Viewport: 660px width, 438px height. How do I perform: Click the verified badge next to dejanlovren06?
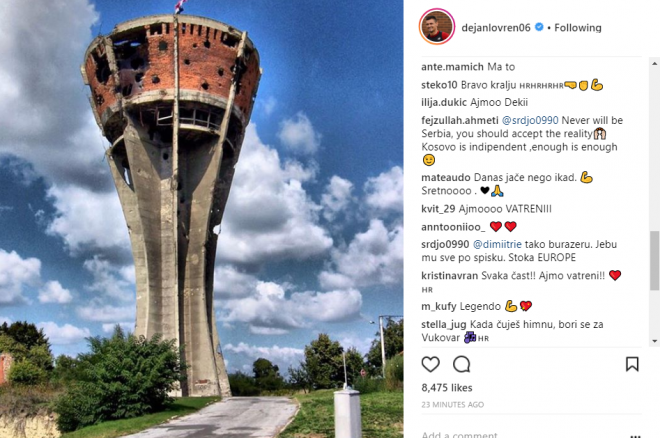tap(539, 27)
